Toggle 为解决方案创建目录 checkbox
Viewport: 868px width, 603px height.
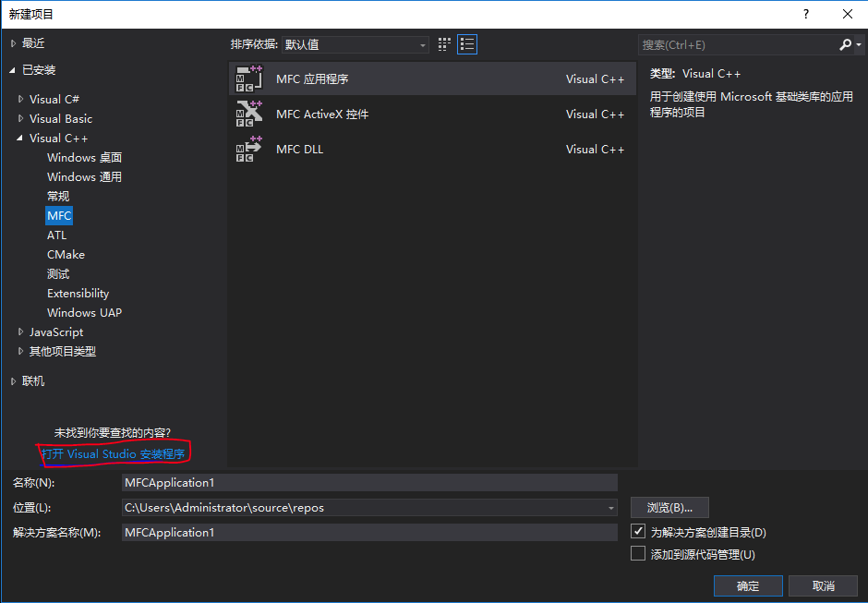pyautogui.click(x=638, y=532)
